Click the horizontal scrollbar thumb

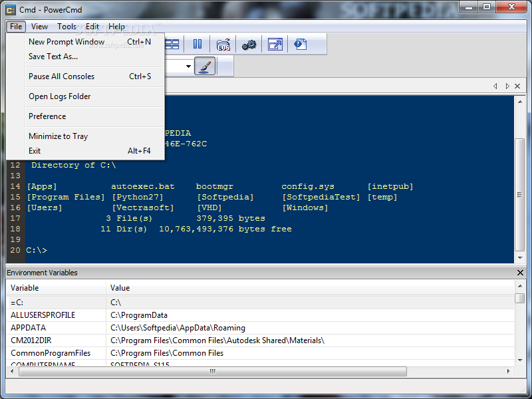(213, 371)
